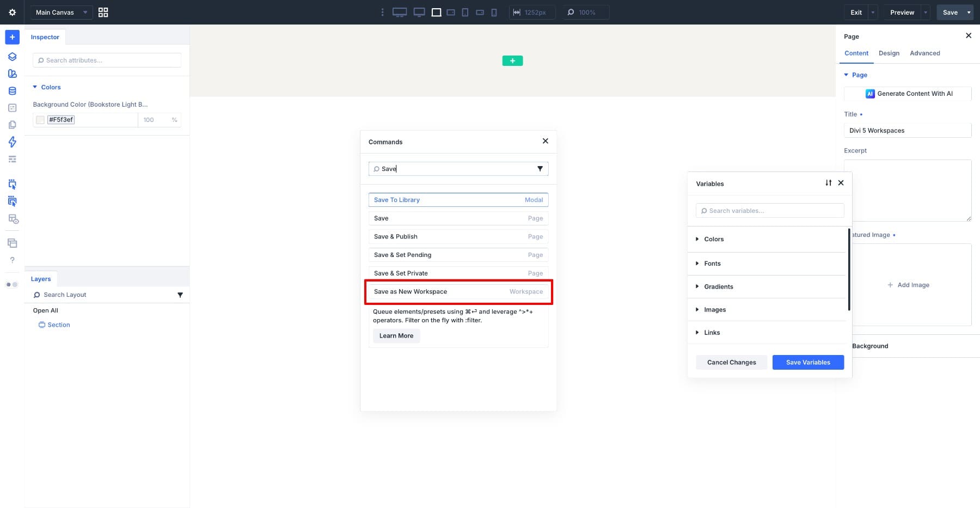Choose Save & Set Private command
This screenshot has height=508, width=980.
(458, 273)
